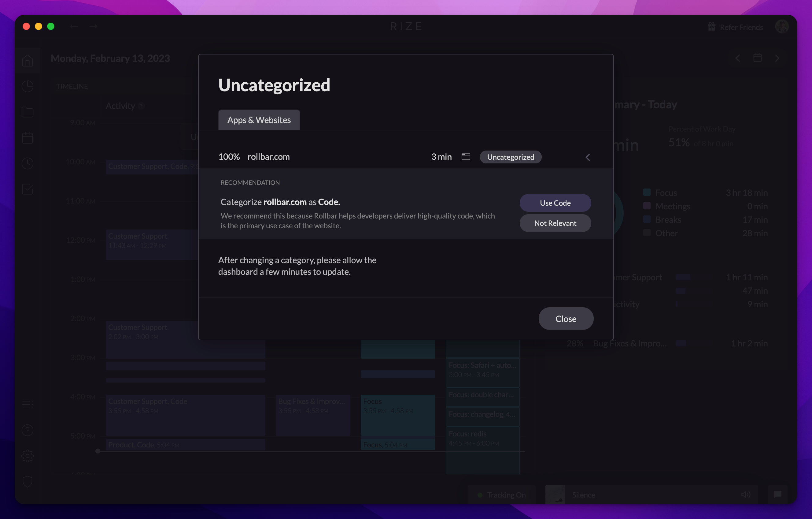Open Customer Support, Code block 3:55 PM - 4:58 PM

pyautogui.click(x=186, y=415)
